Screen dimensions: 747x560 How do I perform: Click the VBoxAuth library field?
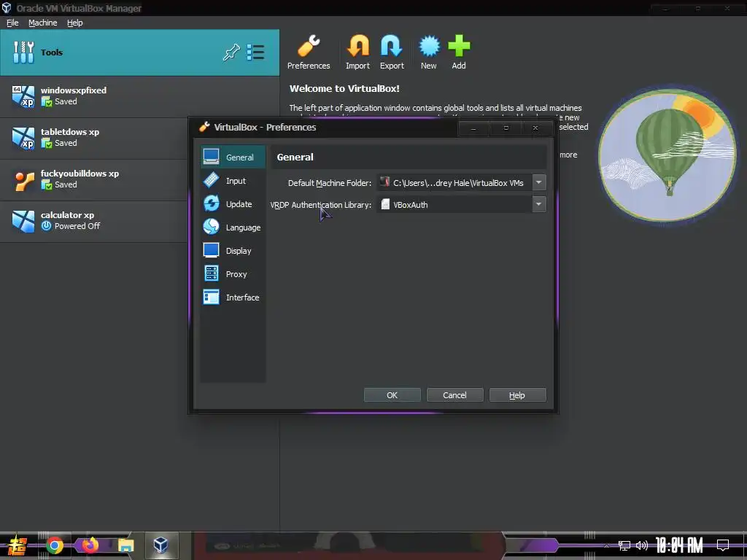coord(455,204)
